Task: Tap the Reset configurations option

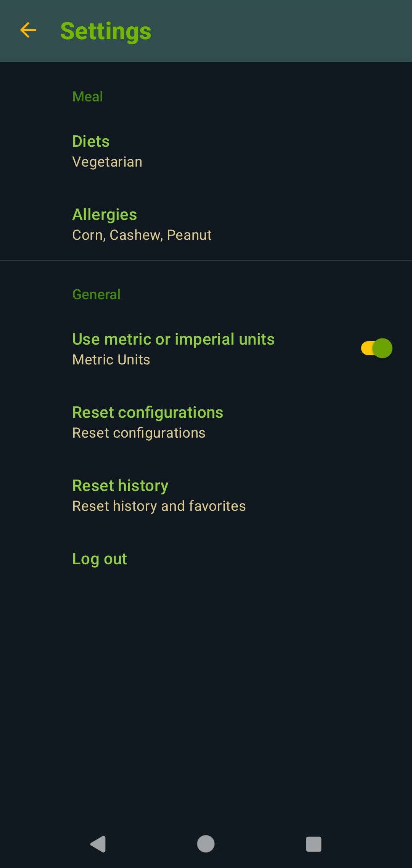Action: (148, 412)
